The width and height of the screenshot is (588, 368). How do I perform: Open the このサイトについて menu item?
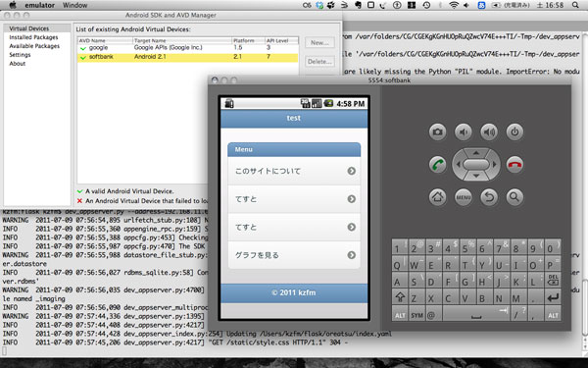294,171
